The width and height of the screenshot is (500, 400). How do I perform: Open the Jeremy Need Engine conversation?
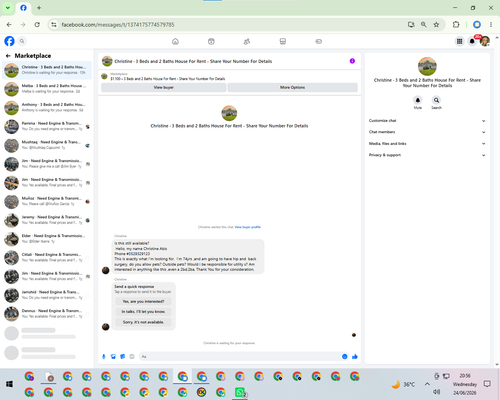(47, 220)
